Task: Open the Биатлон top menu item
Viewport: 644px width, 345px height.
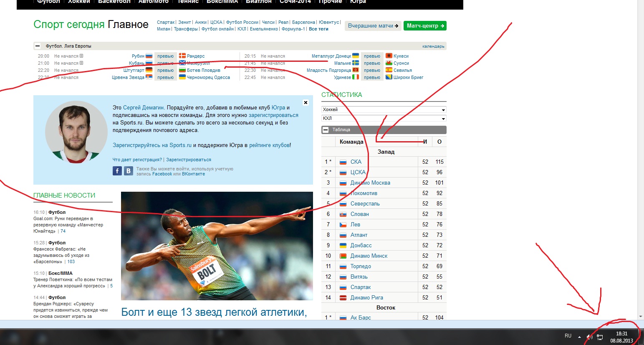Action: click(x=258, y=2)
